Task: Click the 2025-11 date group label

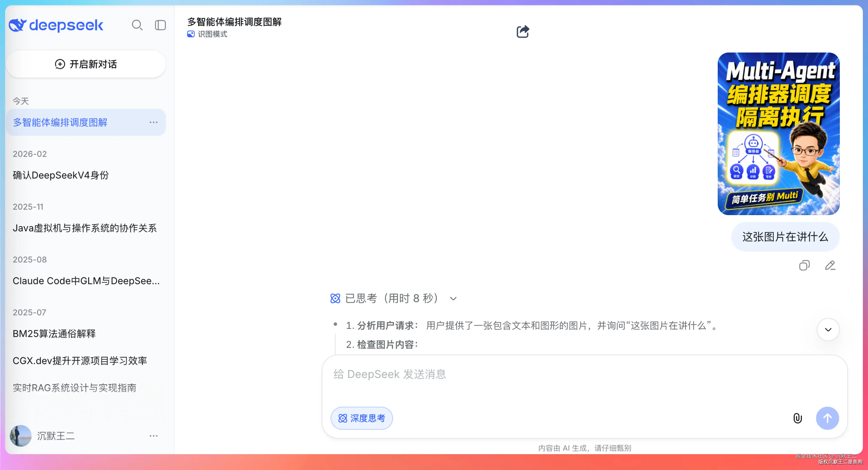Action: [28, 207]
